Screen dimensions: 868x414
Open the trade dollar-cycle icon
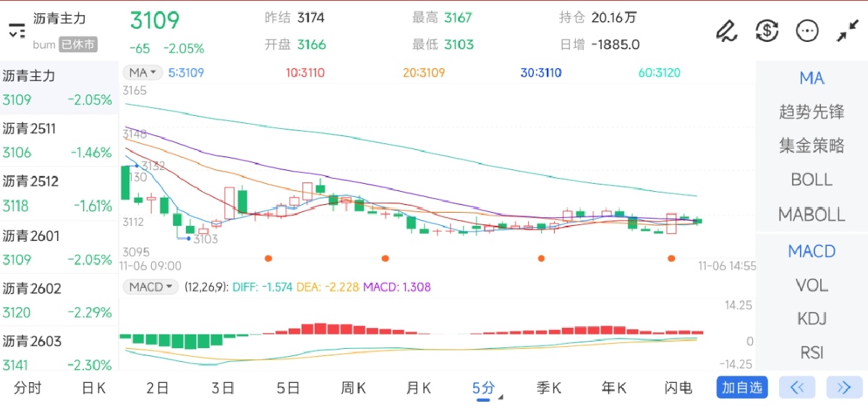click(767, 30)
